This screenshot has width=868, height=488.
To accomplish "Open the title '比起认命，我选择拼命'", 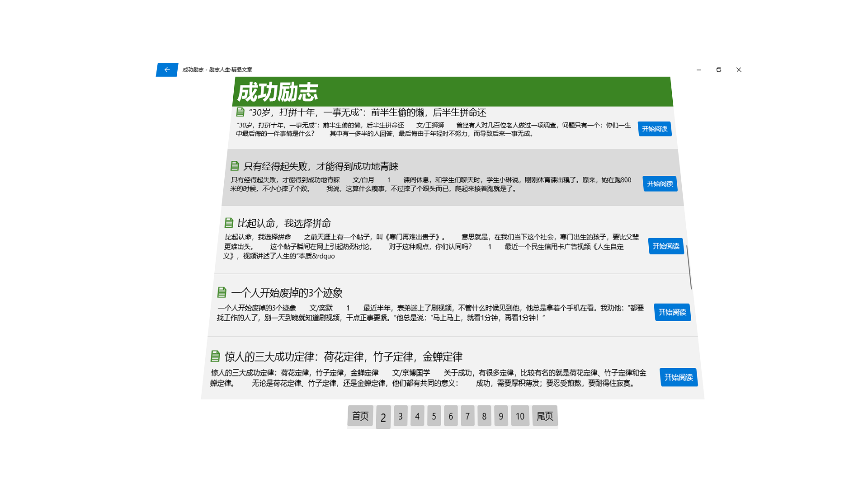I will [x=284, y=223].
